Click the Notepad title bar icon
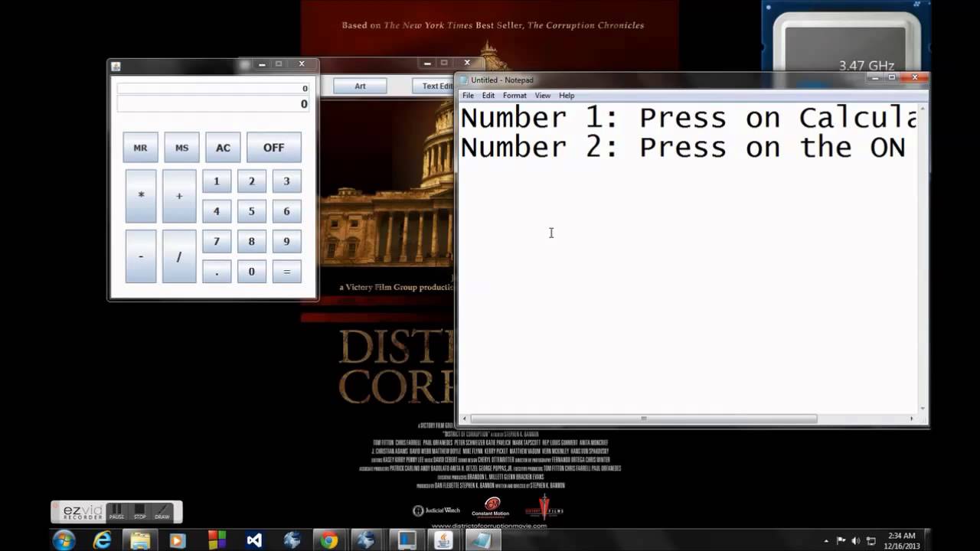Image resolution: width=980 pixels, height=551 pixels. pos(463,80)
